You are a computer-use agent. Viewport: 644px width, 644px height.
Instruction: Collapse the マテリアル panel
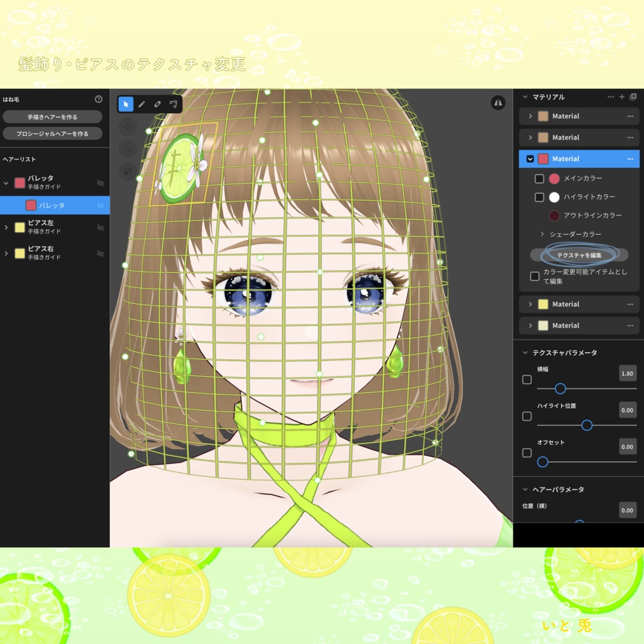pyautogui.click(x=525, y=96)
